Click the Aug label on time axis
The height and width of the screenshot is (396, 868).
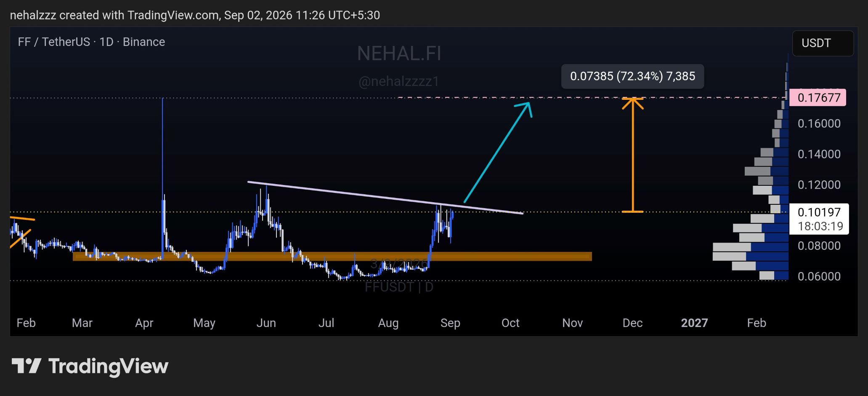[x=388, y=323]
